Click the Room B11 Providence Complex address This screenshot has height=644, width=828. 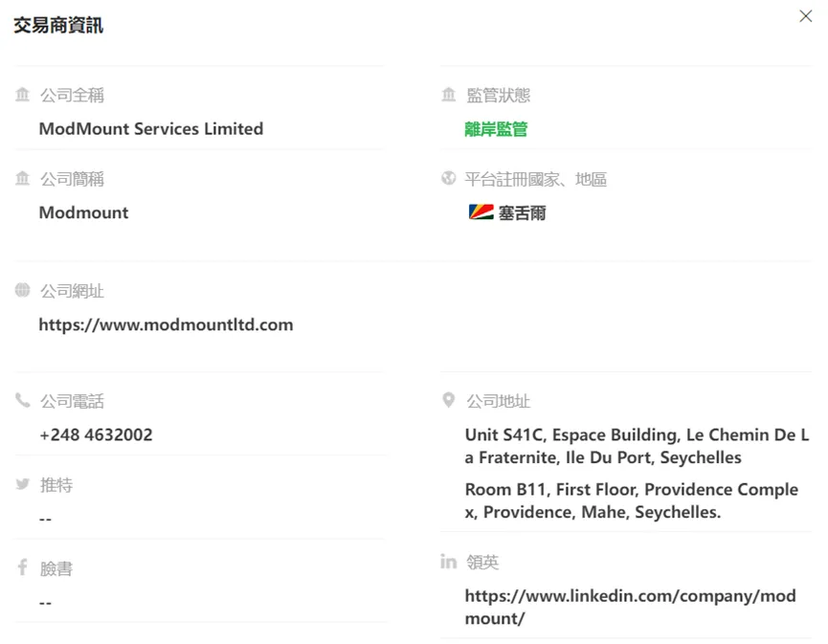pos(632,500)
